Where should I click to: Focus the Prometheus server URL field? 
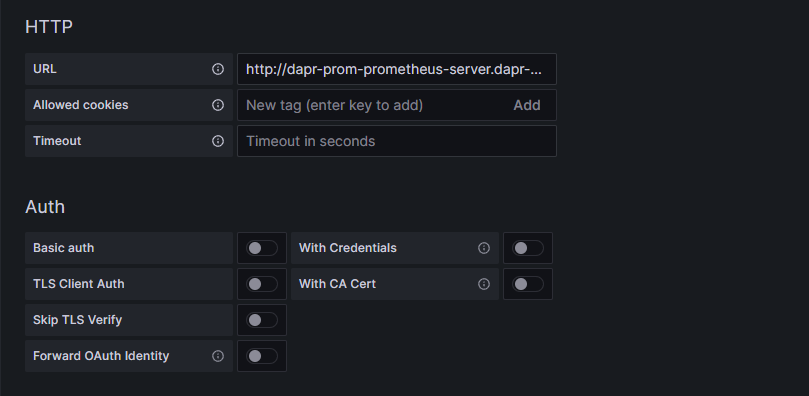point(397,69)
